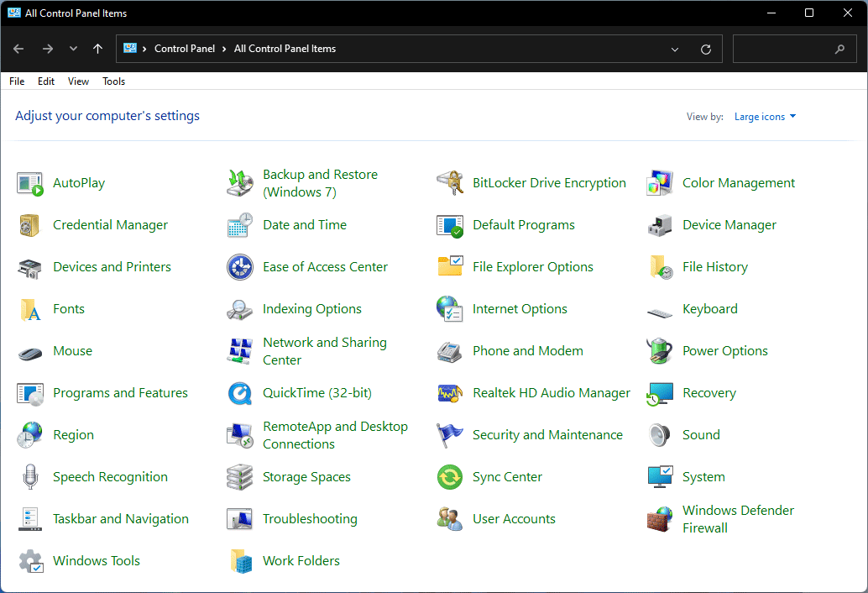The height and width of the screenshot is (593, 868).
Task: Expand the chevron before Control Panel breadcrumb
Action: pyautogui.click(x=144, y=49)
